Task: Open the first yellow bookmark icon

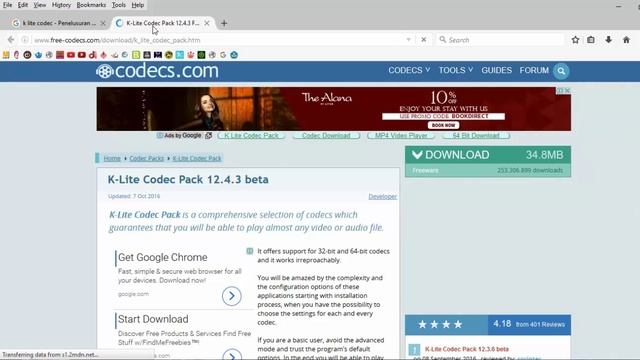Action: [x=6, y=55]
